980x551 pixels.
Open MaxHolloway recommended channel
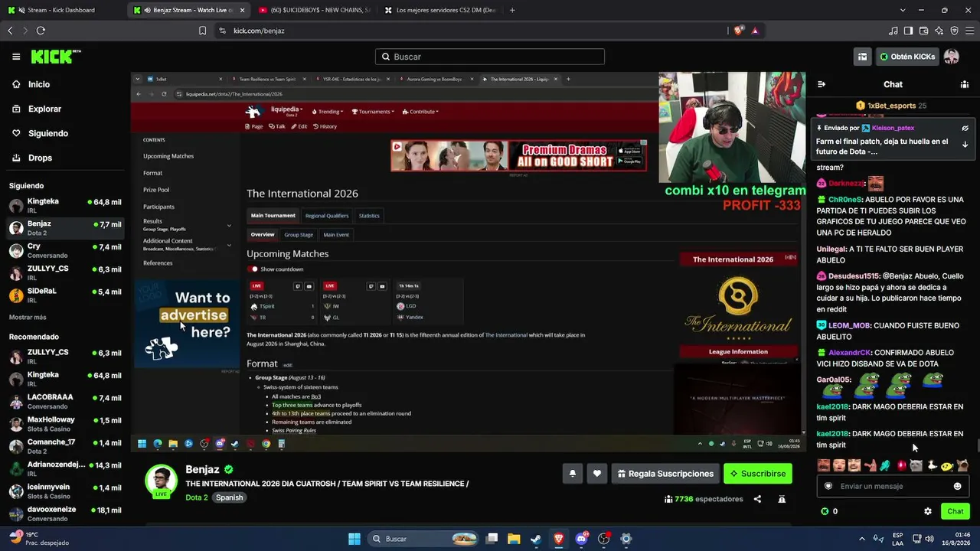64,424
